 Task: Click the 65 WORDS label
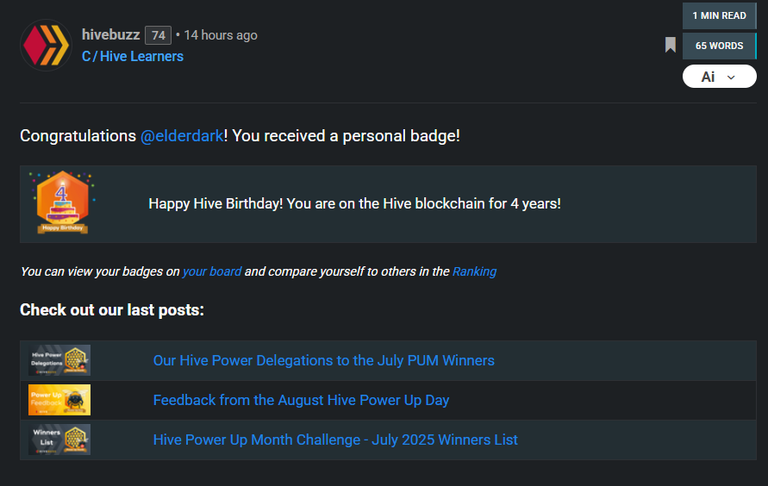tap(719, 46)
